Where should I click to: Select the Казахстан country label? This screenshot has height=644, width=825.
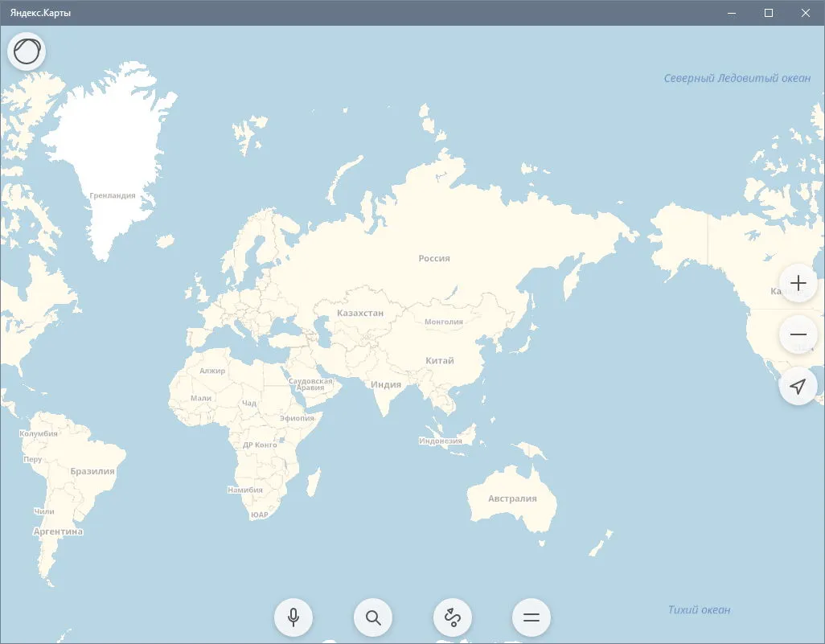click(360, 313)
